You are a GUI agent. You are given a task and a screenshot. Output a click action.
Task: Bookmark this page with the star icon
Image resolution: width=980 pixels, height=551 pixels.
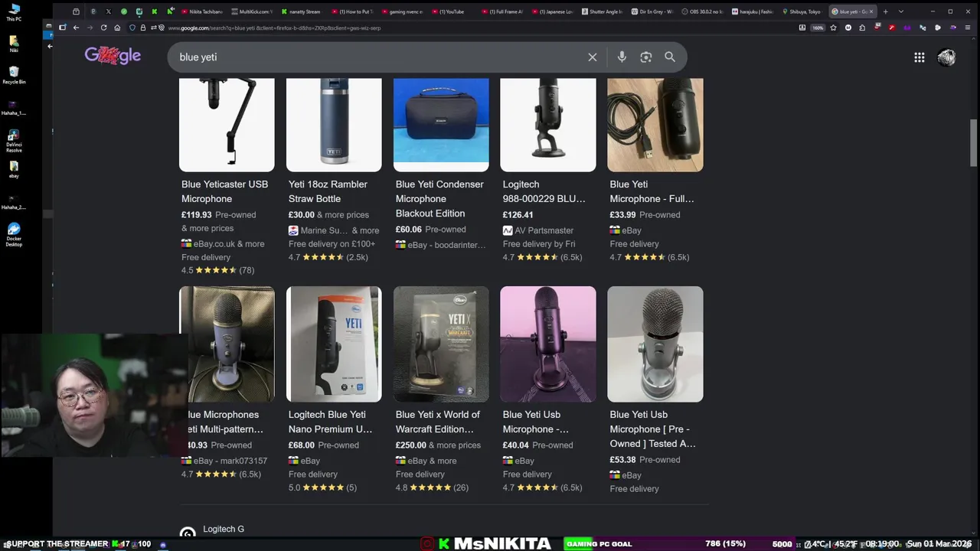(833, 28)
